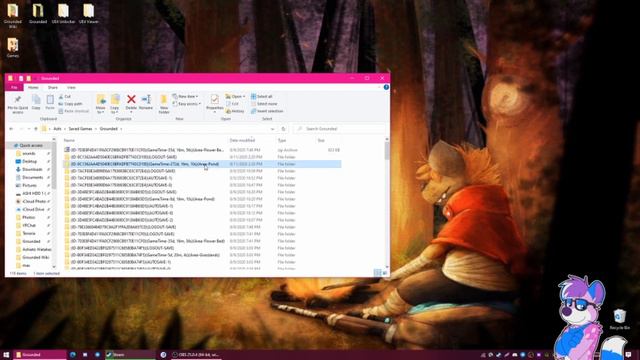The height and width of the screenshot is (360, 640).
Task: Click Select none in the ribbon
Action: pyautogui.click(x=264, y=104)
